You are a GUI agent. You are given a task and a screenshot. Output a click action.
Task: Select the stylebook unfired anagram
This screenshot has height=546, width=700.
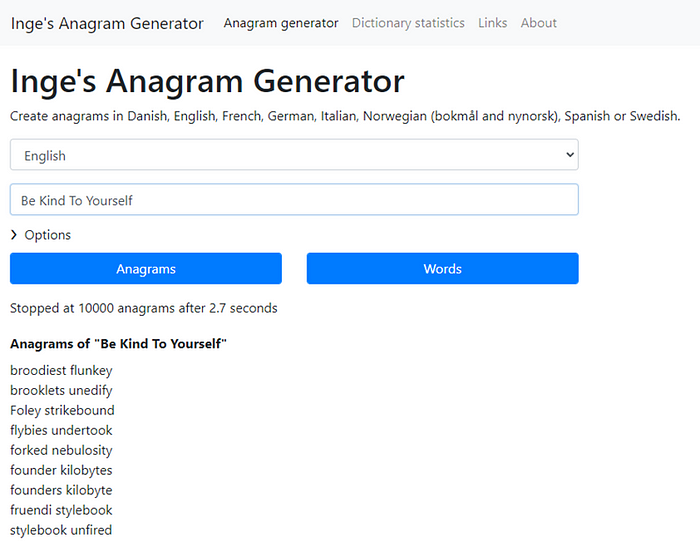[x=61, y=531]
